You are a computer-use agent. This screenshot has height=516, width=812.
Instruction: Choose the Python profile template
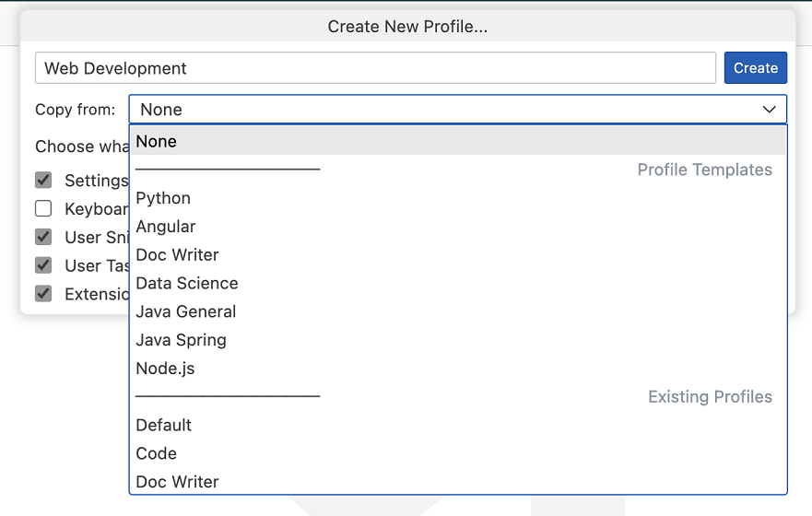pyautogui.click(x=163, y=198)
